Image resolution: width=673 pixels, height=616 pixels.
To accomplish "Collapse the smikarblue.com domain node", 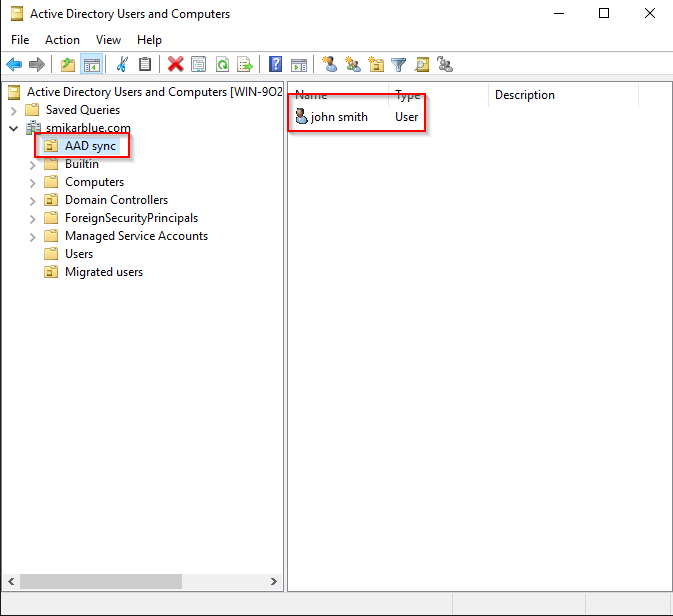I will 13,128.
